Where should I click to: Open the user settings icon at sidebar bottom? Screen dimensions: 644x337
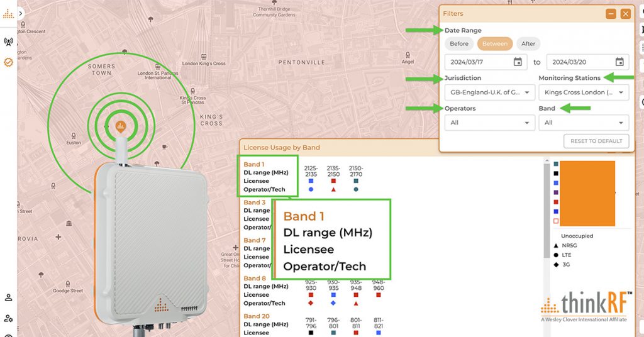pyautogui.click(x=8, y=319)
